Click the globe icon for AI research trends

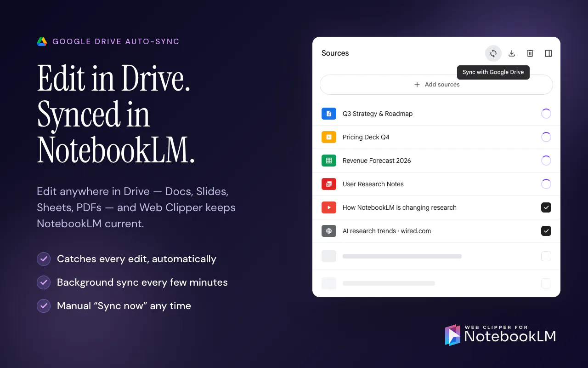(x=329, y=231)
